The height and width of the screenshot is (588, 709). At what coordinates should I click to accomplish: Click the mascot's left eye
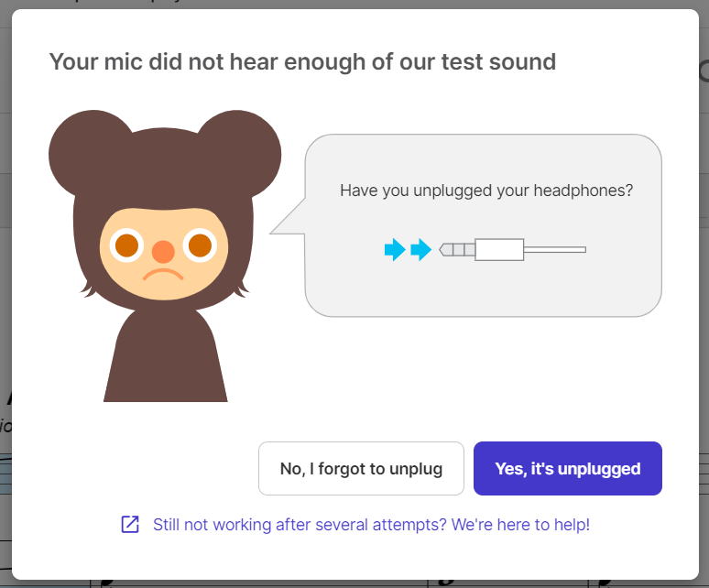(126, 245)
